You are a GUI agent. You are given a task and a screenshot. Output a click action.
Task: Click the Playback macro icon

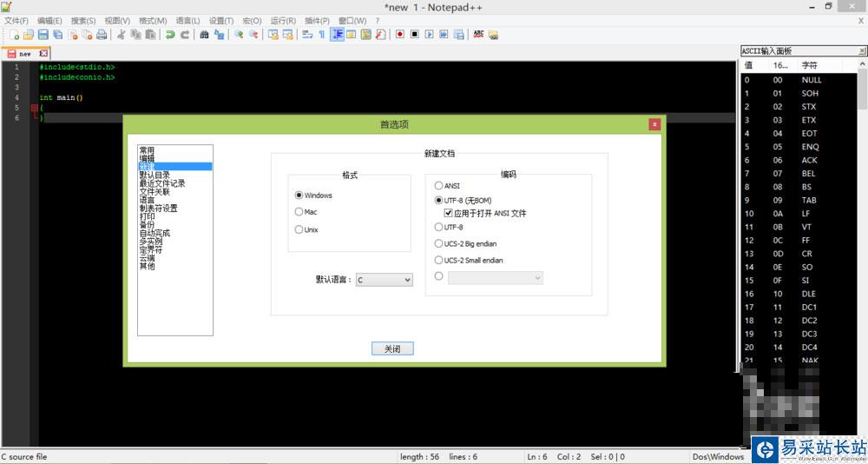(x=429, y=35)
